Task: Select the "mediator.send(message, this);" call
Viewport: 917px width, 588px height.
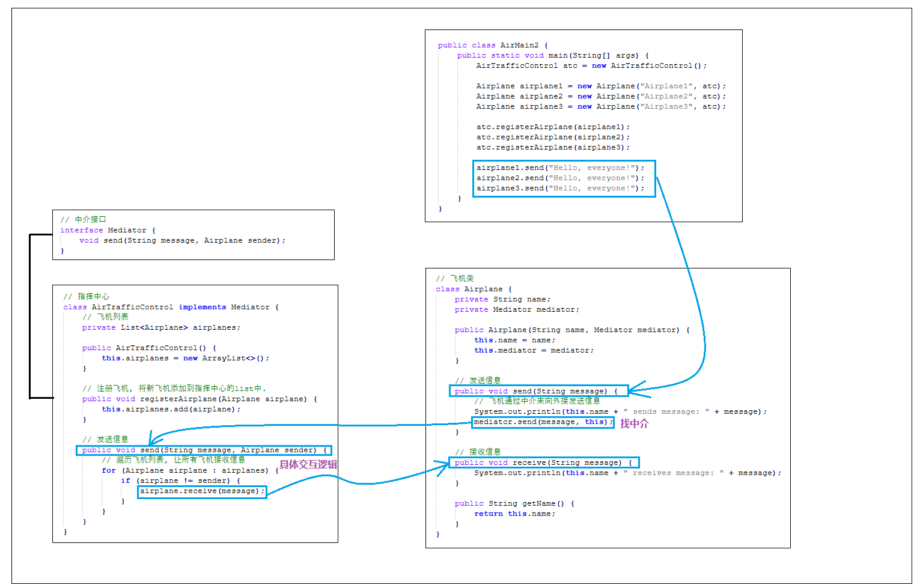Action: coord(543,422)
